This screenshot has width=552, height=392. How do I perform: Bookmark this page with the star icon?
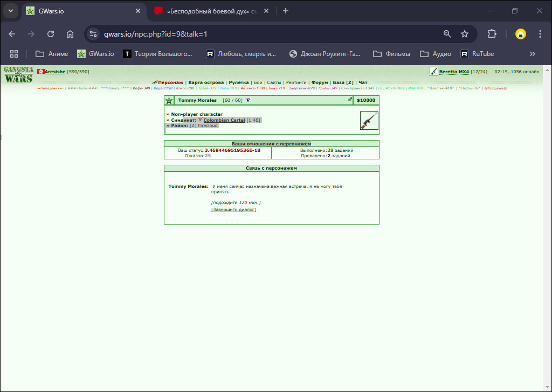(x=465, y=34)
